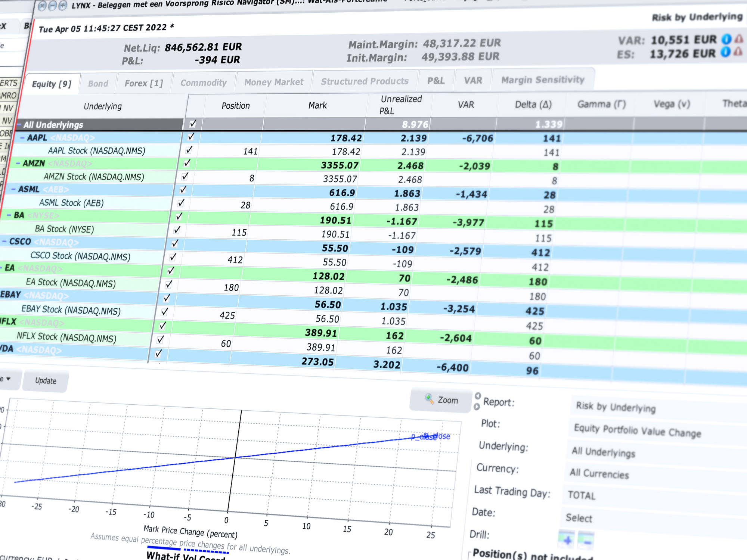Viewport: 747px width, 560px height.
Task: Uncheck the AMZN Stock (NASDAQ.NMS) checkbox
Action: coord(185,176)
